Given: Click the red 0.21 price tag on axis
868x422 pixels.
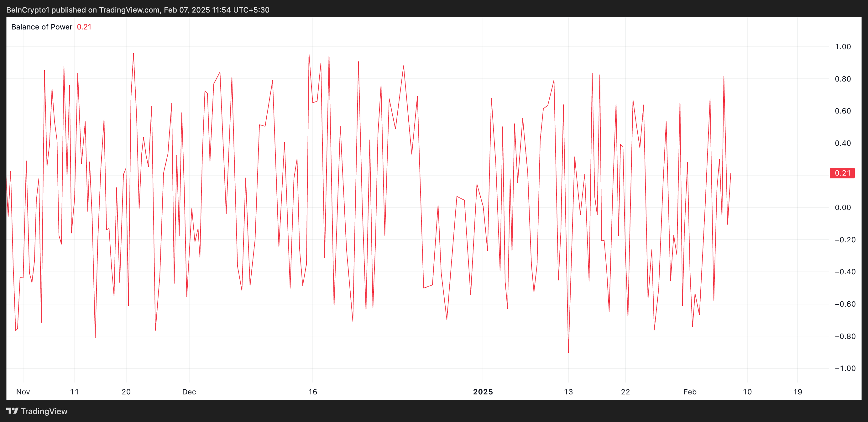Looking at the screenshot, I should click(842, 173).
